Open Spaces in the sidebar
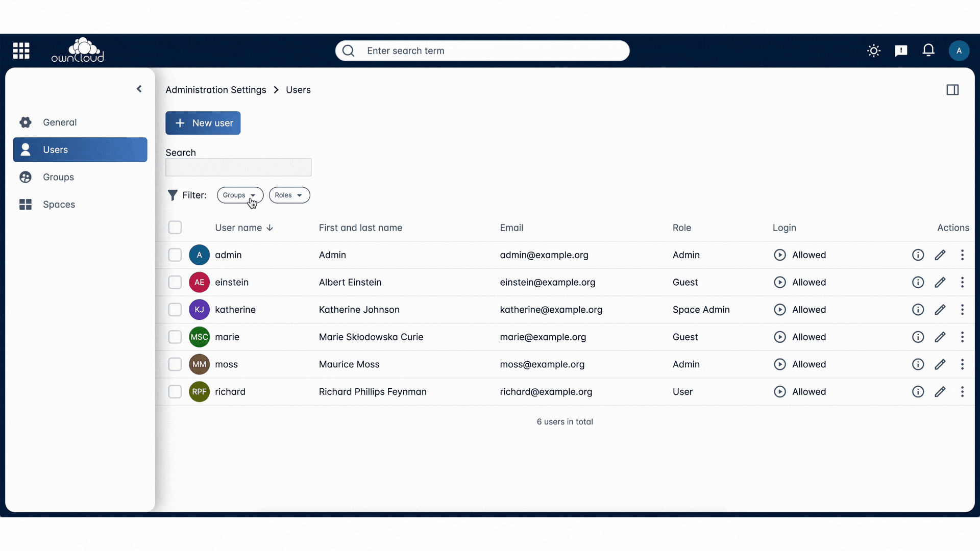Screen dimensions: 980x551 (x=59, y=205)
